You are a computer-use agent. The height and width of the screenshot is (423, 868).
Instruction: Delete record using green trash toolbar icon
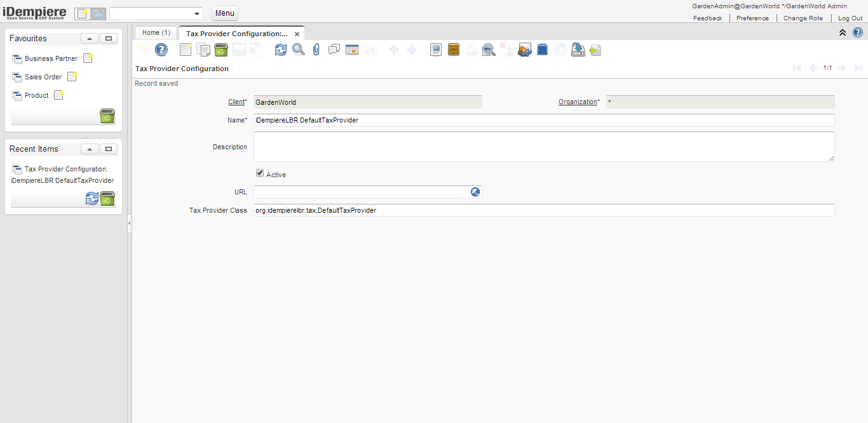pyautogui.click(x=221, y=50)
